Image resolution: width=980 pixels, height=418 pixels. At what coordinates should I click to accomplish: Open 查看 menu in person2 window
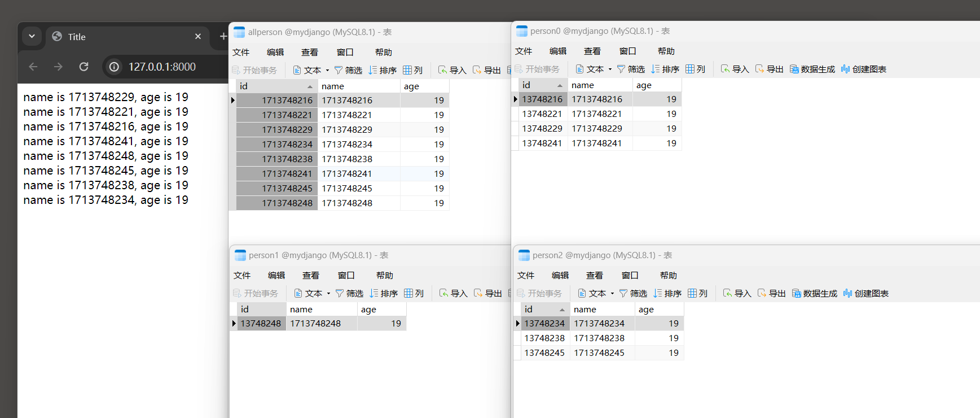coord(595,275)
